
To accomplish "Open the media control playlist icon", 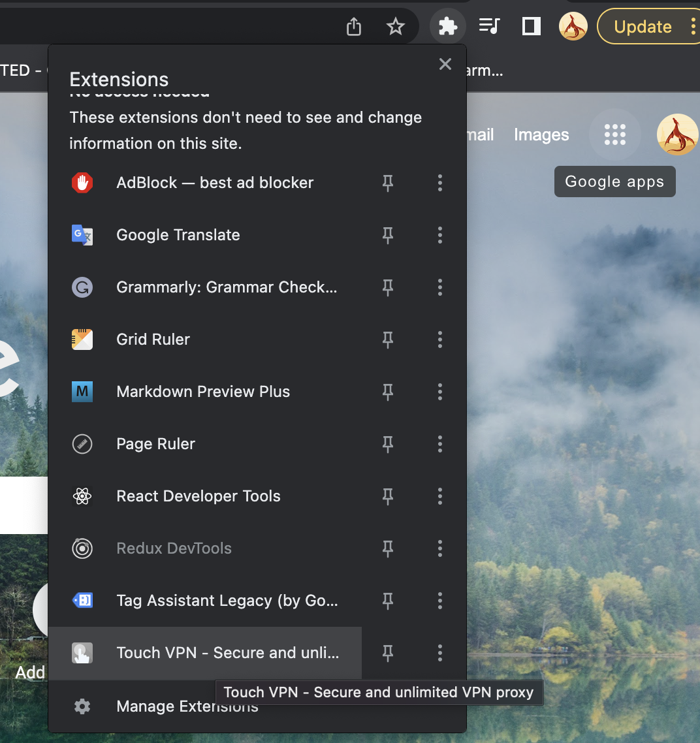I will pyautogui.click(x=489, y=26).
